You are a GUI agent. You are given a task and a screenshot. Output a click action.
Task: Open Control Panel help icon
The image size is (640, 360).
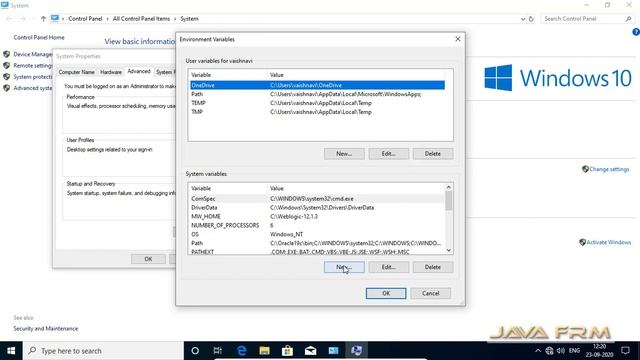pyautogui.click(x=636, y=32)
